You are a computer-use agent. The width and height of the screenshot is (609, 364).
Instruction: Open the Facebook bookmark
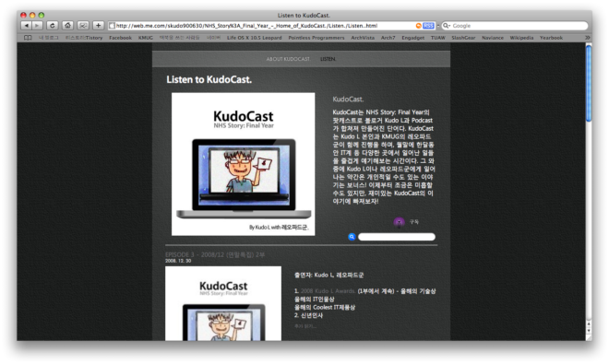(120, 38)
